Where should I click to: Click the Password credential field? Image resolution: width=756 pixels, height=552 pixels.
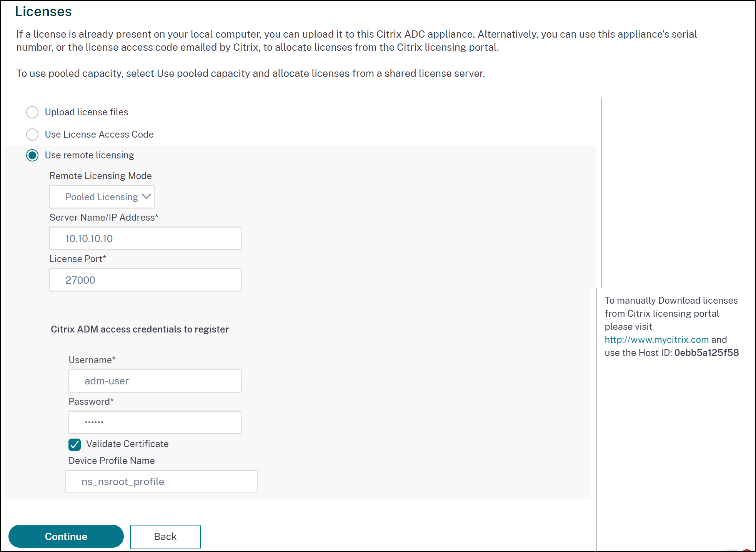[x=156, y=422]
